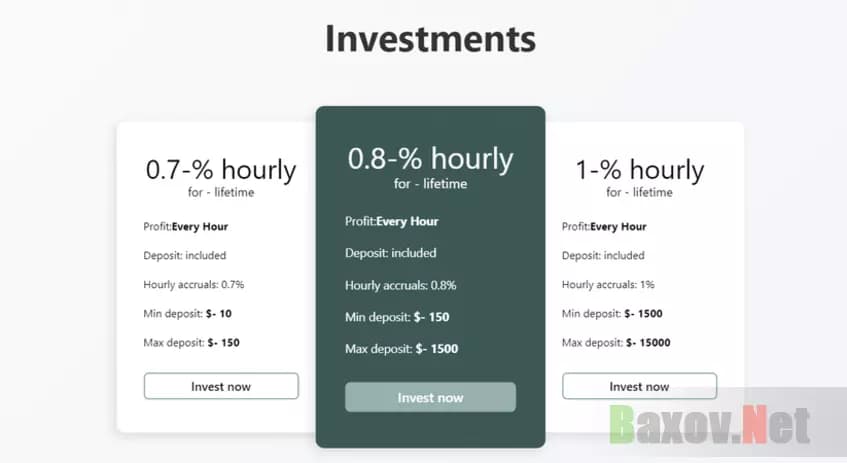
Task: Select Hourly accruals: 0.8% text
Action: click(401, 285)
